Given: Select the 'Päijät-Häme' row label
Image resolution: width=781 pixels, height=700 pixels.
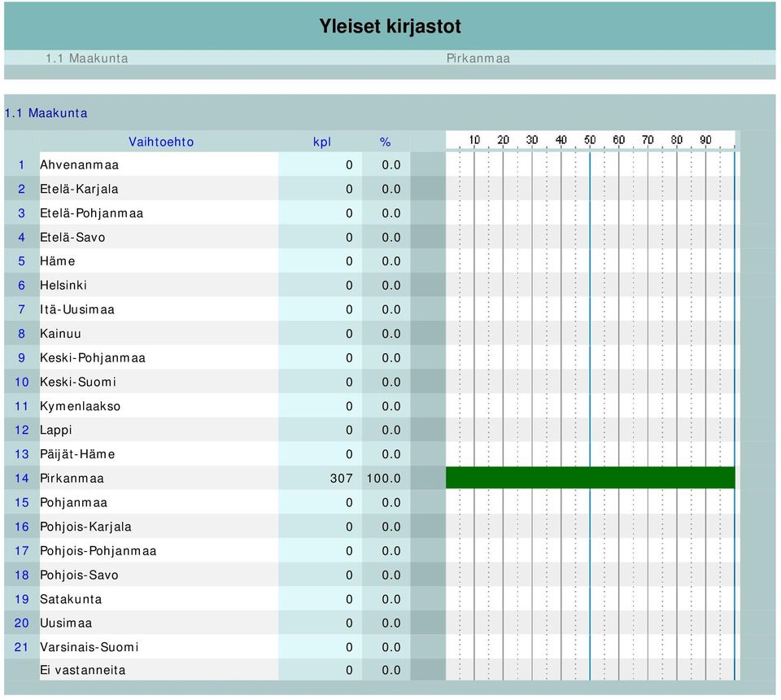Looking at the screenshot, I should coord(77,454).
